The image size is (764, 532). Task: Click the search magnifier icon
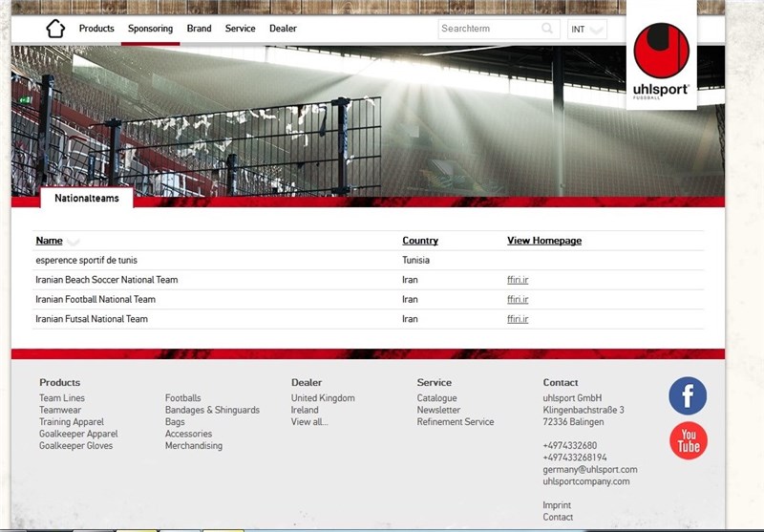548,29
